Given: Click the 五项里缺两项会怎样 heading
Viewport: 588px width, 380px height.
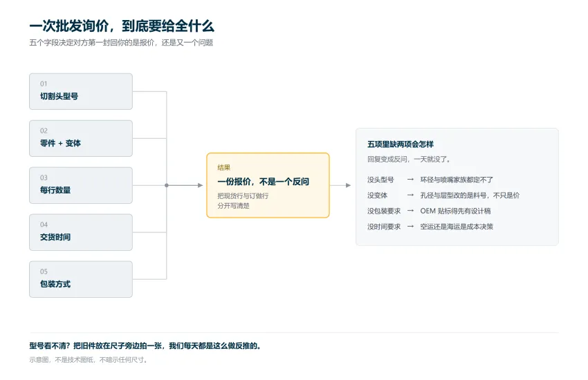Looking at the screenshot, I should pos(401,144).
